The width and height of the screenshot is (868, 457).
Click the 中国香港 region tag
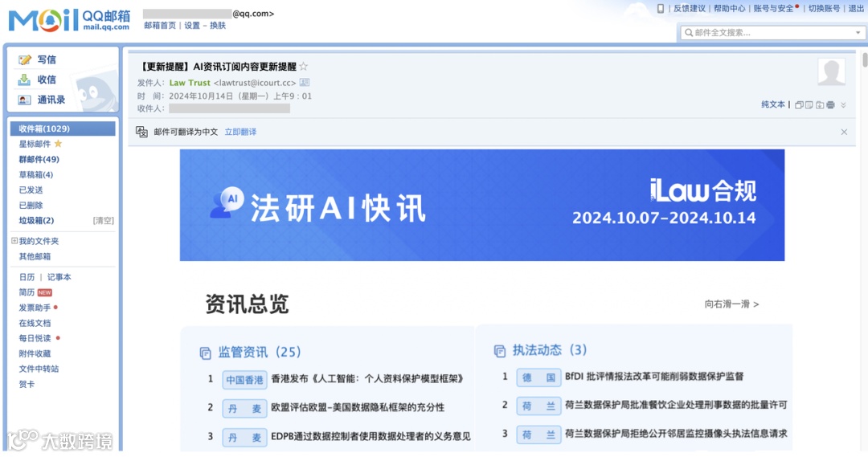coord(244,380)
